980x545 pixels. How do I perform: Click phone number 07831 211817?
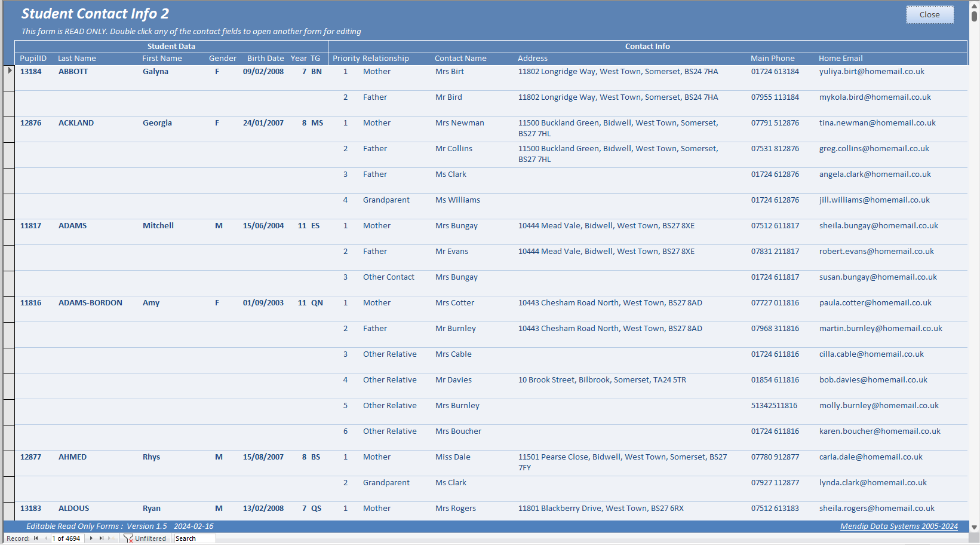tap(775, 252)
